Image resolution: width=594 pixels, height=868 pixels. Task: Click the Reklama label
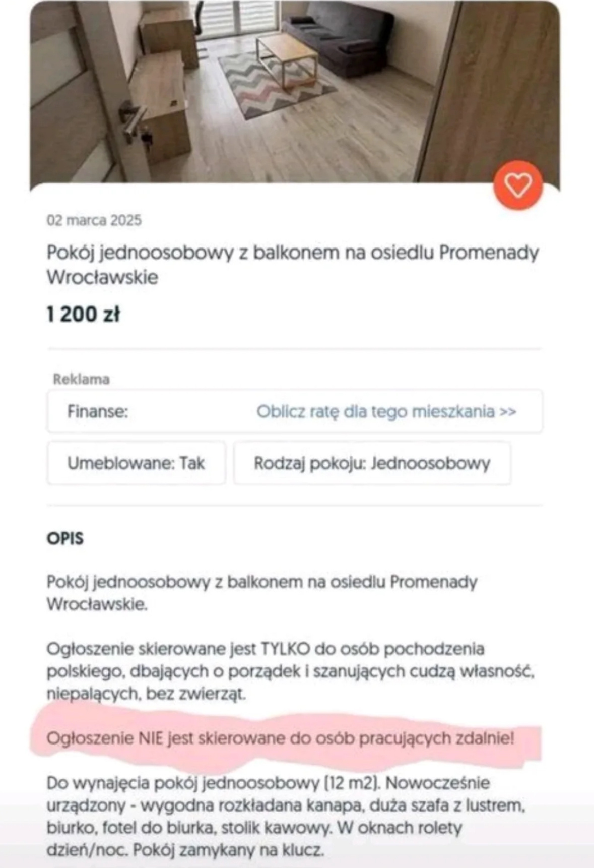coord(81,379)
